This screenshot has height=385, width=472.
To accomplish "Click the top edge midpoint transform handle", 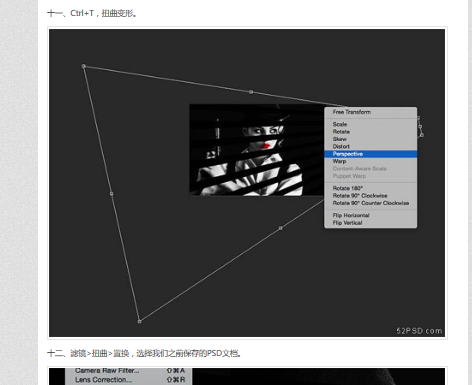I will click(251, 92).
